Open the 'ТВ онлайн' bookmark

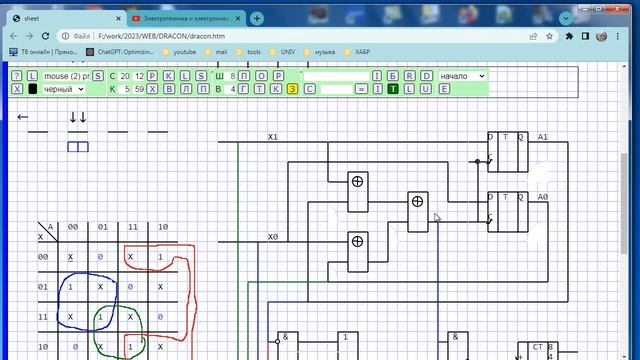tap(43, 52)
